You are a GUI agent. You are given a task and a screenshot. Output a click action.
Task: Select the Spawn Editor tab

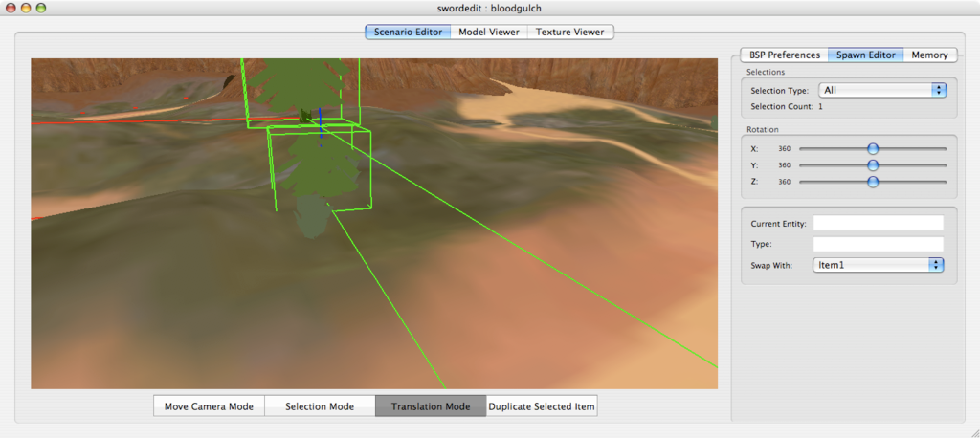click(x=865, y=55)
